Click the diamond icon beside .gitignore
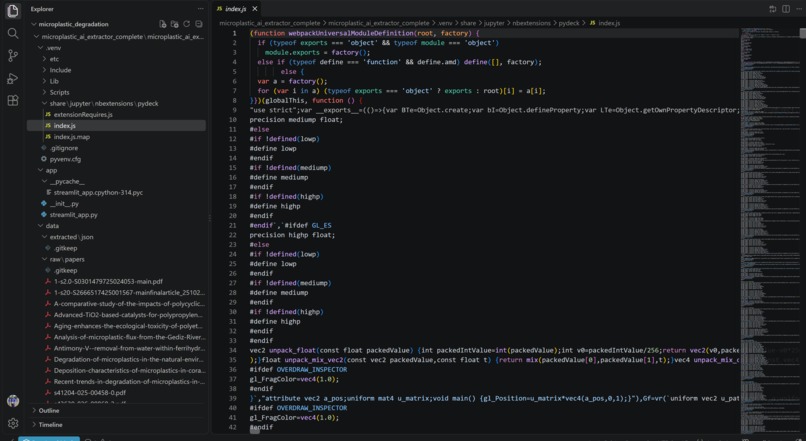This screenshot has height=441, width=806. pyautogui.click(x=44, y=148)
